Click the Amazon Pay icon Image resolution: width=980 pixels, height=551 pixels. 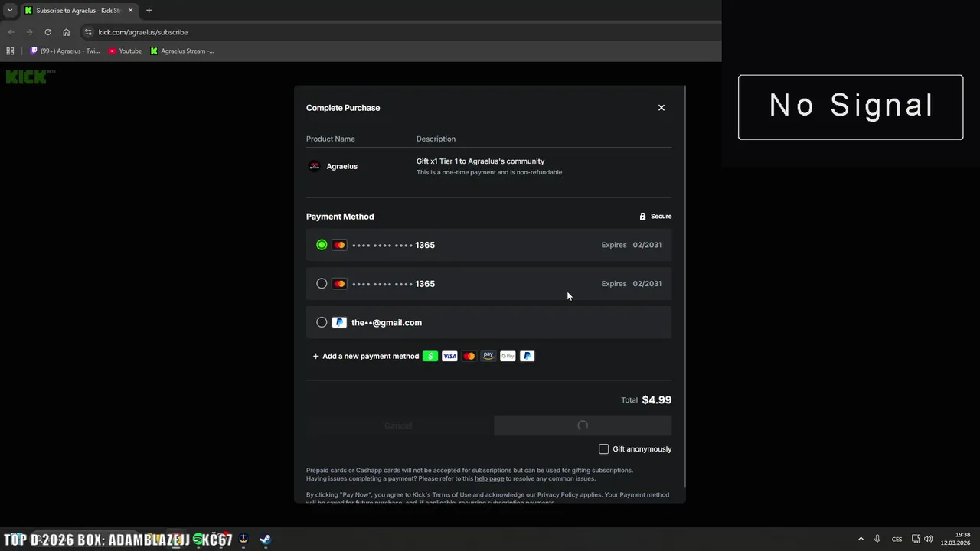pos(488,356)
